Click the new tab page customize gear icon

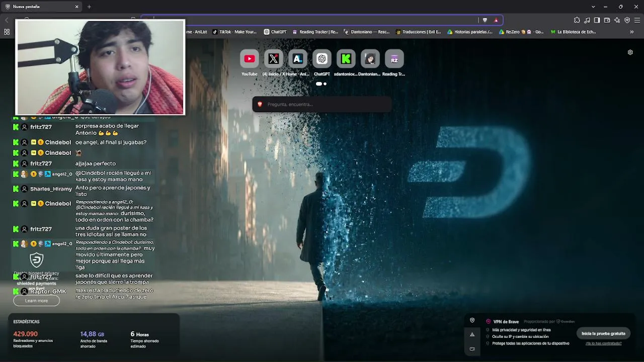pos(630,52)
